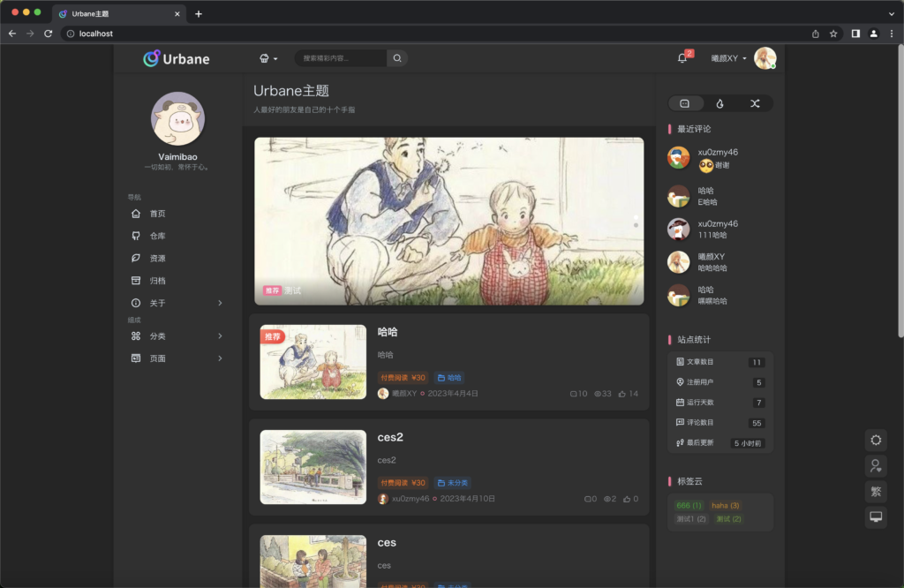The height and width of the screenshot is (588, 904).
Task: Open the post titled ces2
Action: [x=390, y=438]
